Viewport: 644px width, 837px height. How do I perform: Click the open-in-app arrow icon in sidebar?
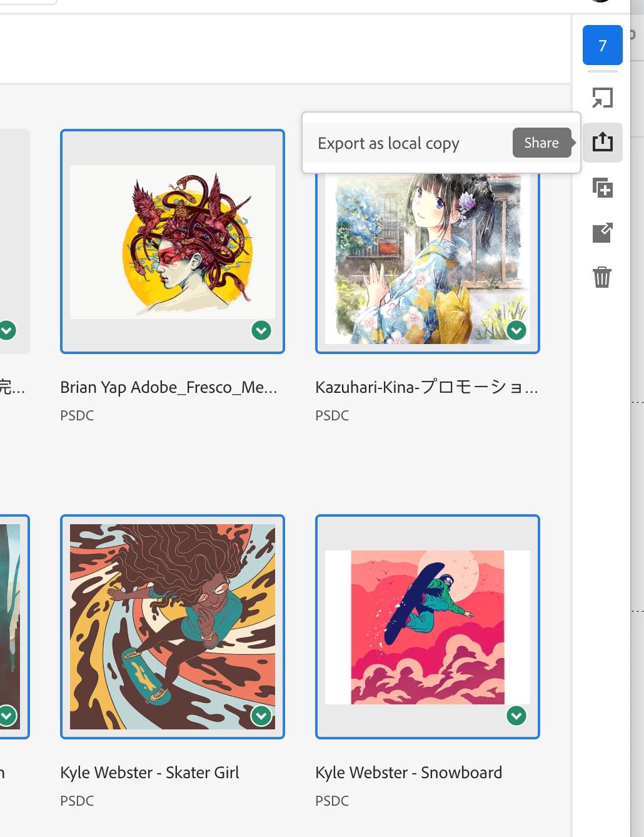click(x=602, y=98)
